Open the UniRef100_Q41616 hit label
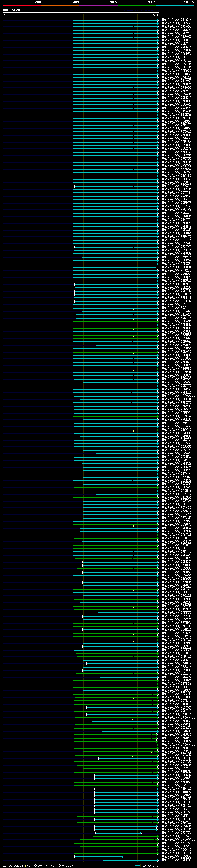The image size is (197, 868). click(177, 20)
